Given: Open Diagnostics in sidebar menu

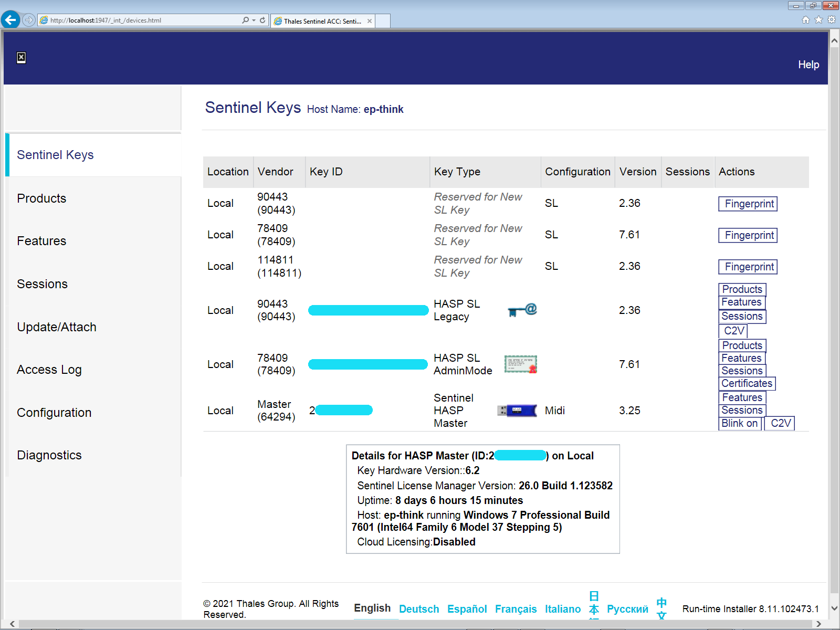Looking at the screenshot, I should (49, 455).
